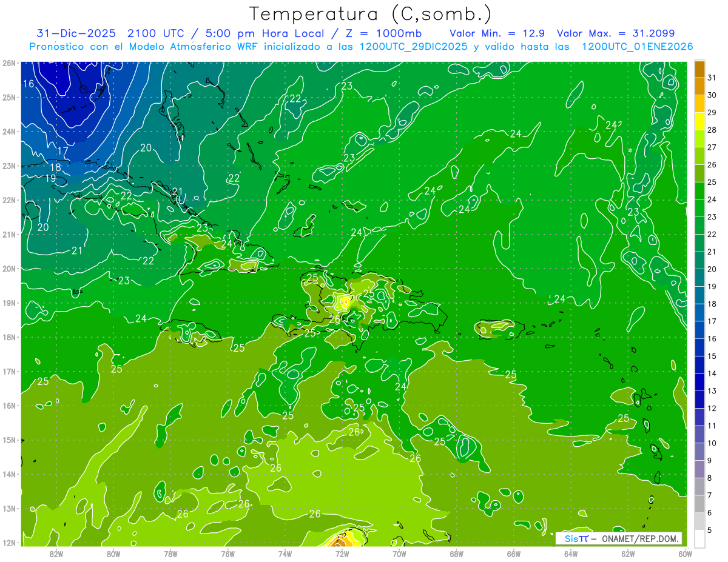Click the yellow color bar segment below 29
This screenshot has width=728, height=562.
pyautogui.click(x=699, y=121)
